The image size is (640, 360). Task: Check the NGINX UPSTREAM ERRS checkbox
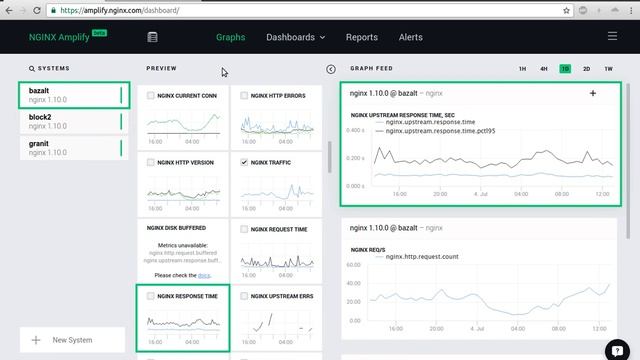point(244,296)
